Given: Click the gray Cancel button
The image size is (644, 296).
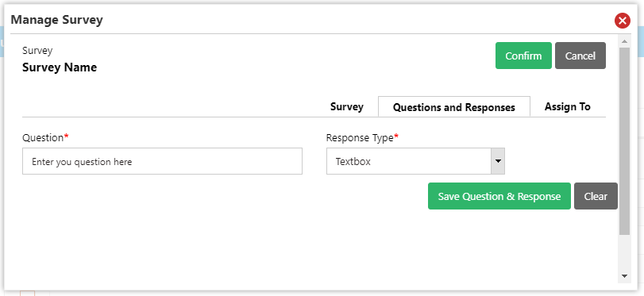Looking at the screenshot, I should [580, 56].
